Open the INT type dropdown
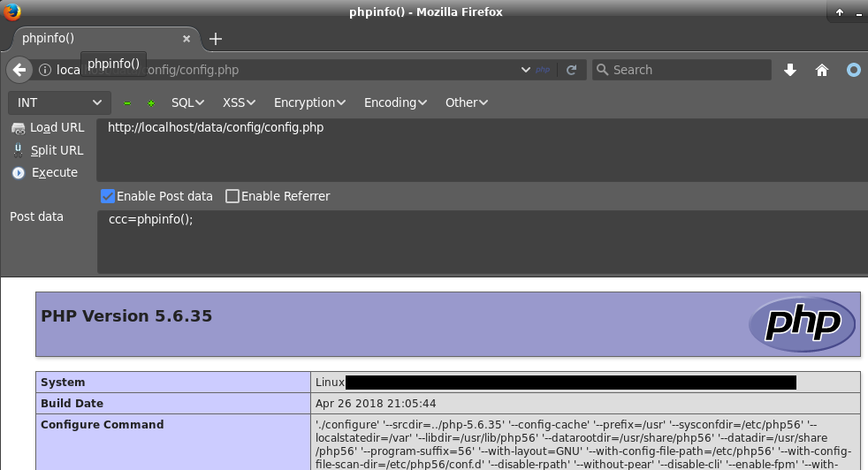 [x=59, y=103]
